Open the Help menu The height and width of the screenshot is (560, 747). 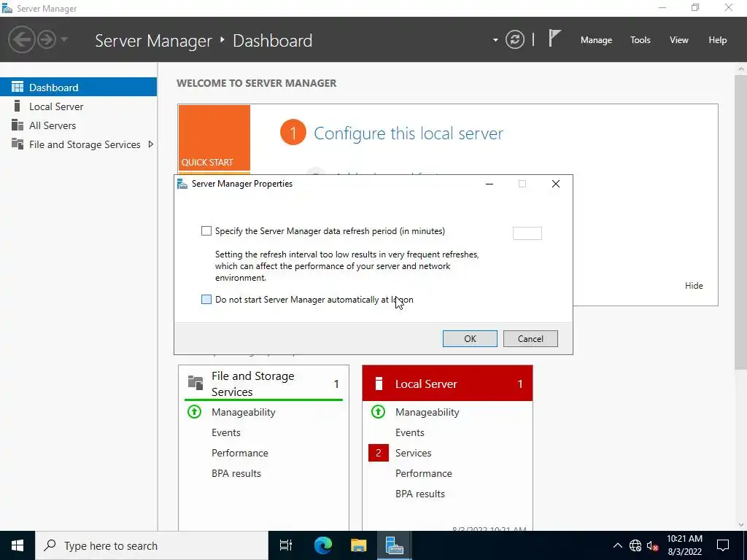[718, 40]
